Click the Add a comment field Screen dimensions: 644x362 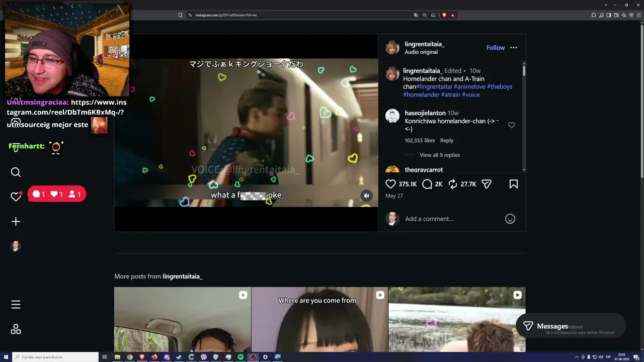click(x=452, y=219)
